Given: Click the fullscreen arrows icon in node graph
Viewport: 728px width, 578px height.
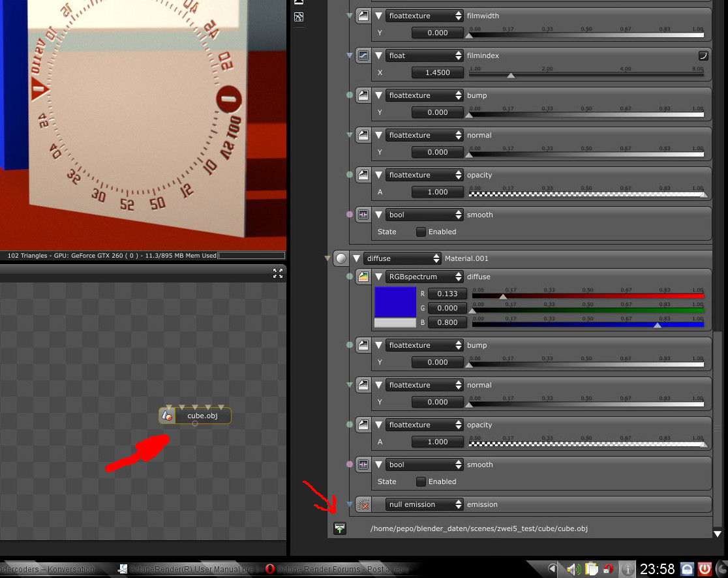Looking at the screenshot, I should [x=278, y=273].
